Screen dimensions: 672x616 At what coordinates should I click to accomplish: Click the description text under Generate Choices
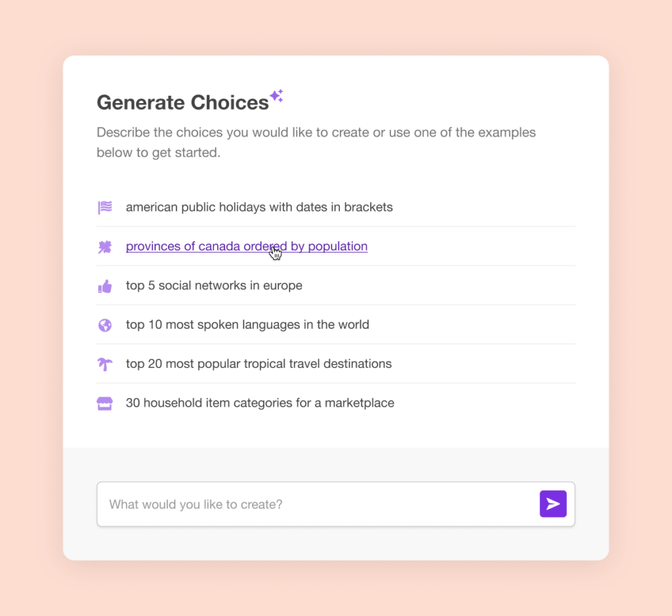coord(316,142)
